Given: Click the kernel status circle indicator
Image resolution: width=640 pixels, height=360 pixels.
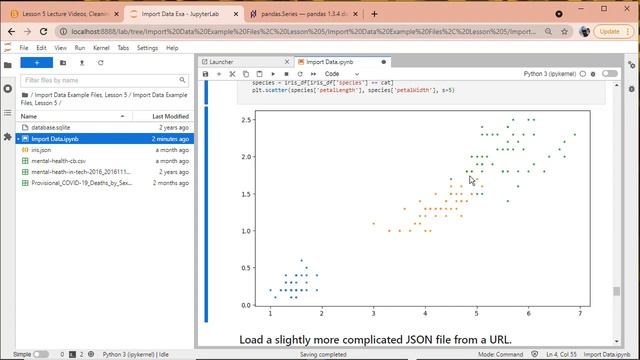Looking at the screenshot, I should pos(583,74).
